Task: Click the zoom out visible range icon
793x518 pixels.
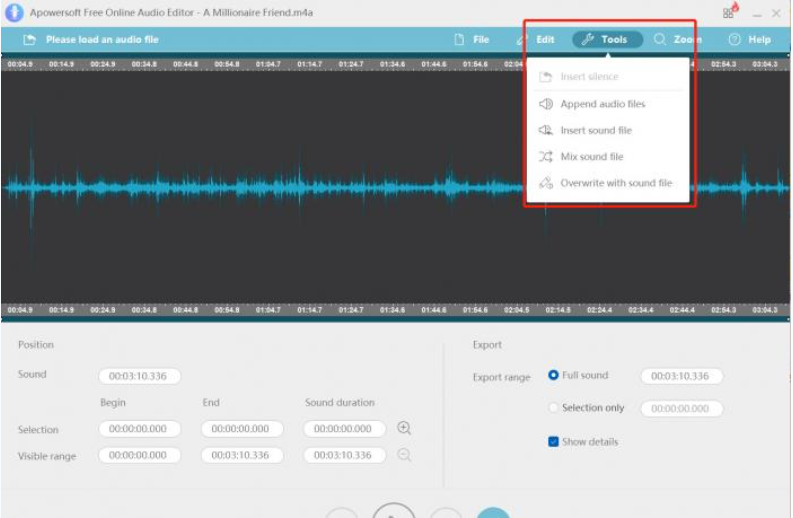Action: coord(404,454)
